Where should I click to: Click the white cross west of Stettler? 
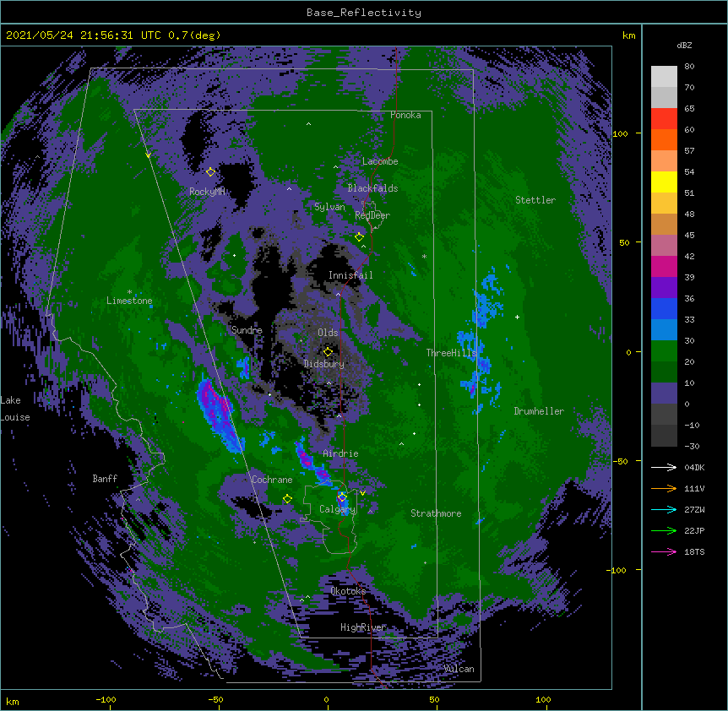tap(517, 317)
